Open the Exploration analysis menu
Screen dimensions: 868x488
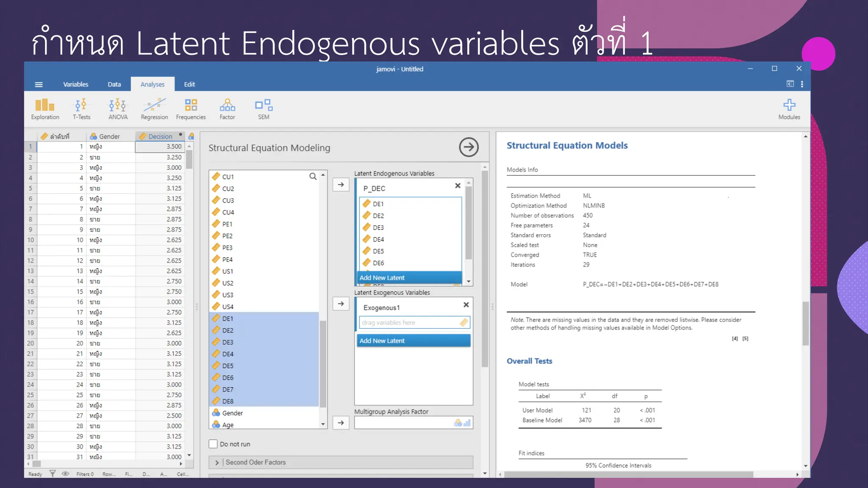coord(45,109)
